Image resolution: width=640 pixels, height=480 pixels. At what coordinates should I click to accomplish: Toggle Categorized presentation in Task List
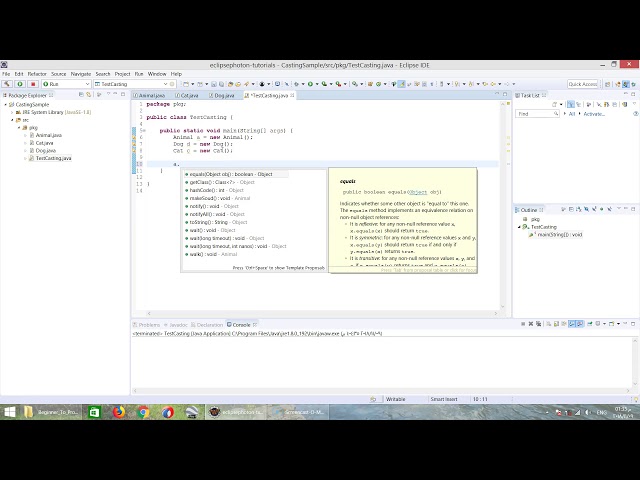(571, 105)
